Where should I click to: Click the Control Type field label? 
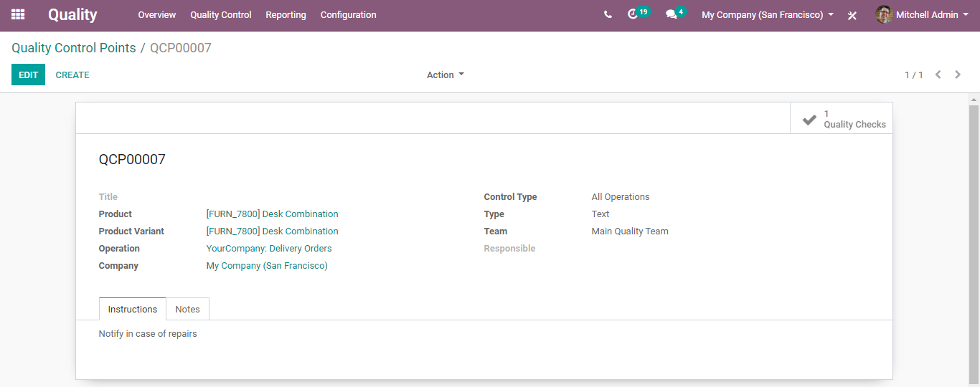click(510, 196)
